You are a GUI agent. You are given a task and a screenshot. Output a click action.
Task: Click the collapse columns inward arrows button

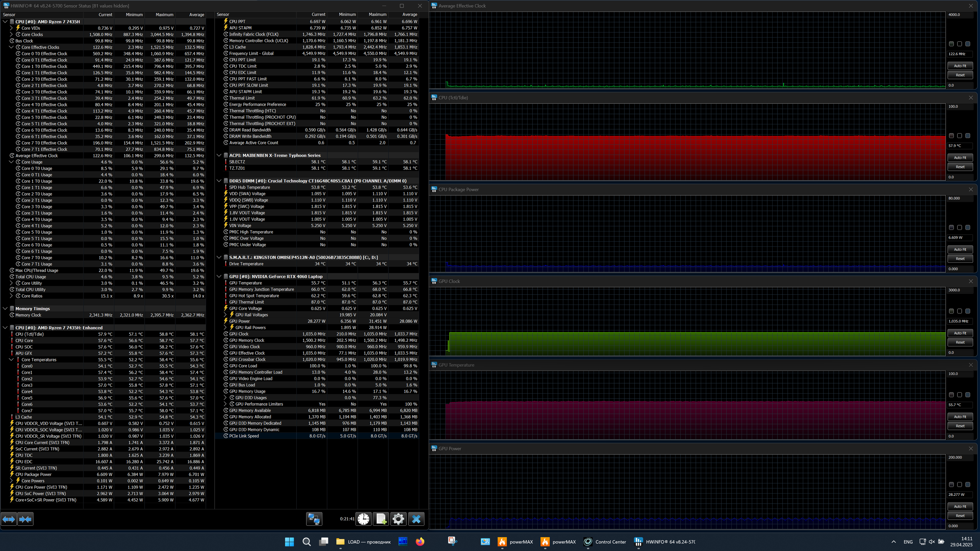click(25, 519)
